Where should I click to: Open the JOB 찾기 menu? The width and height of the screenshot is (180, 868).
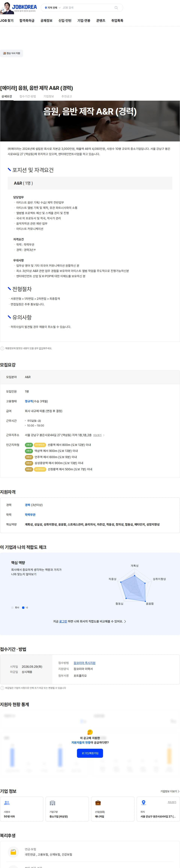coord(7,20)
